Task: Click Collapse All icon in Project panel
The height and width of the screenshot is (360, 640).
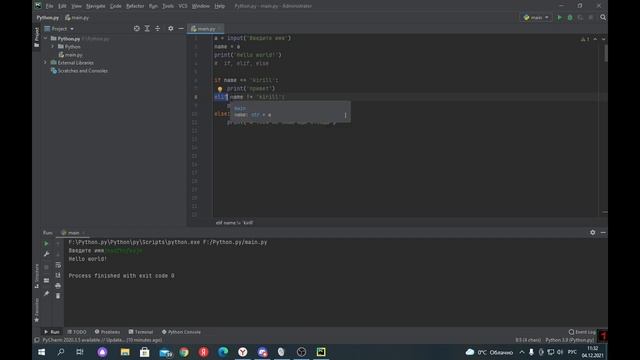Action: (158, 29)
